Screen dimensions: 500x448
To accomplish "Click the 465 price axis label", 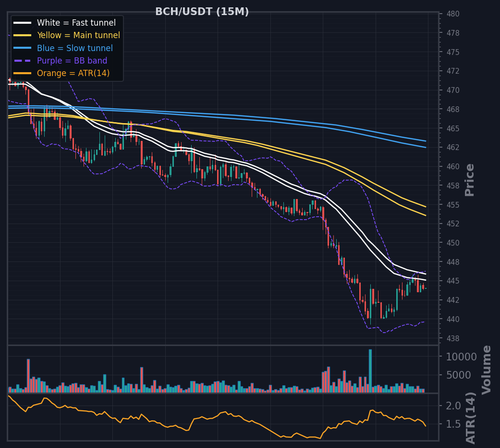I will (x=453, y=128).
